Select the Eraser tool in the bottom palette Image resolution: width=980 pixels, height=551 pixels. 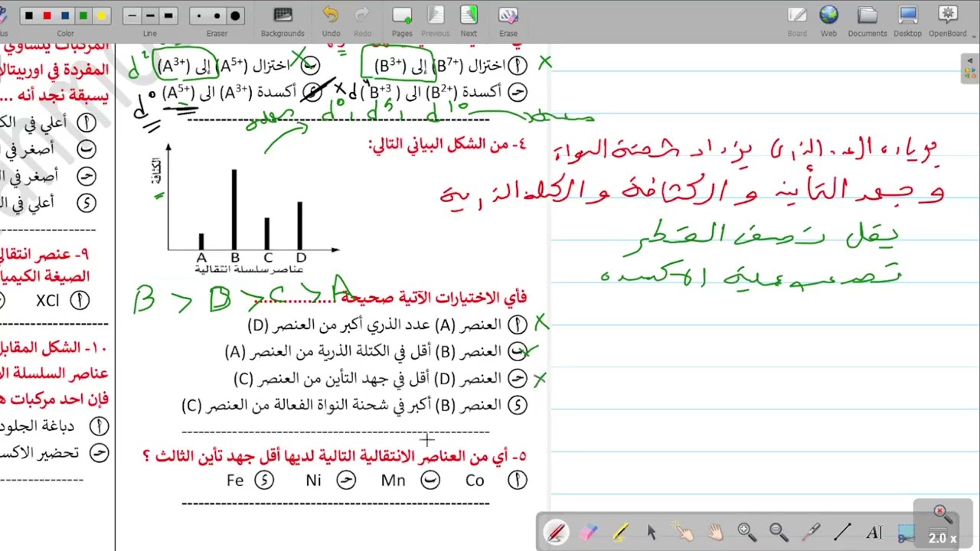(x=589, y=532)
